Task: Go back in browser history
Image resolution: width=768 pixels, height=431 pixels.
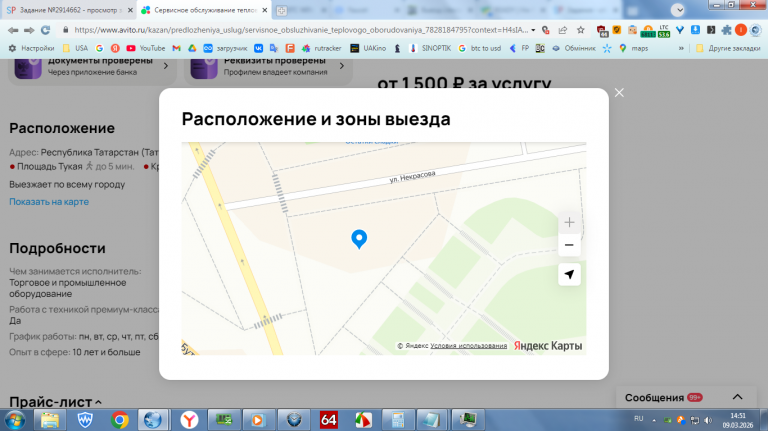Action: click(13, 30)
